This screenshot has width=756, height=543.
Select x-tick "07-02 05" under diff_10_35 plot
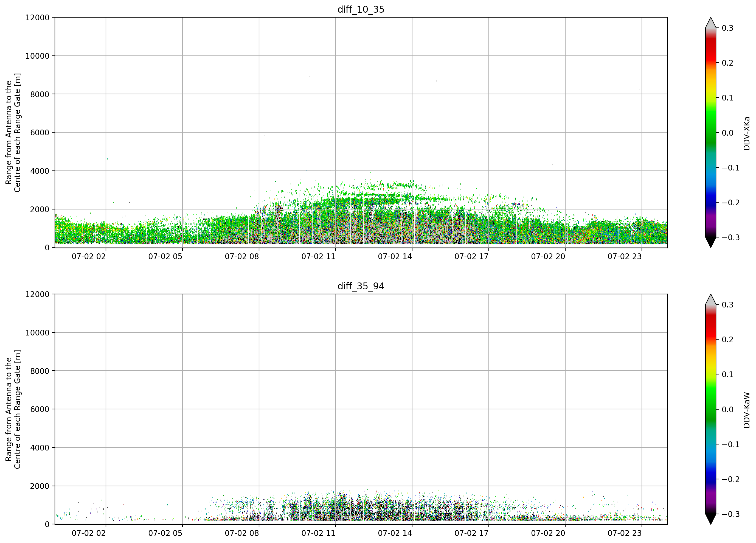pos(165,256)
